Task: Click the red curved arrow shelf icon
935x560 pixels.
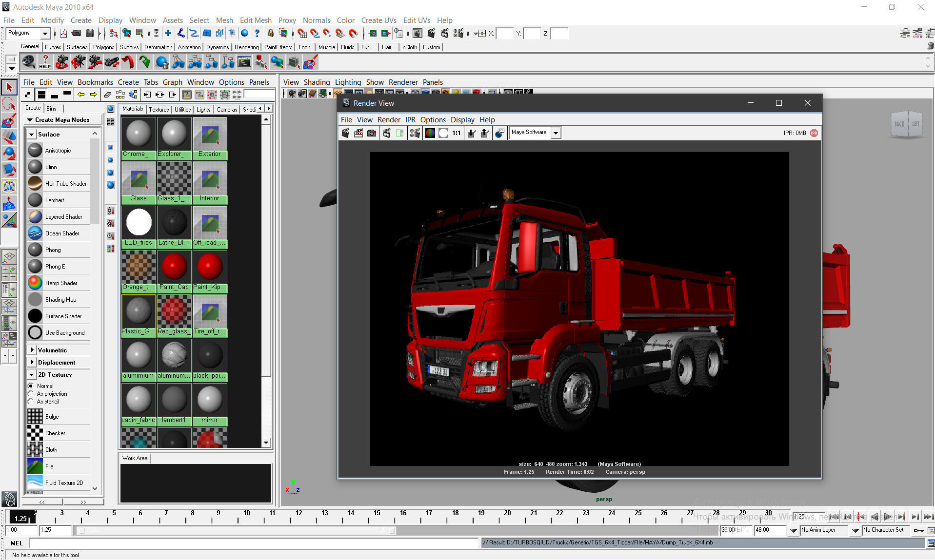Action: (128, 62)
